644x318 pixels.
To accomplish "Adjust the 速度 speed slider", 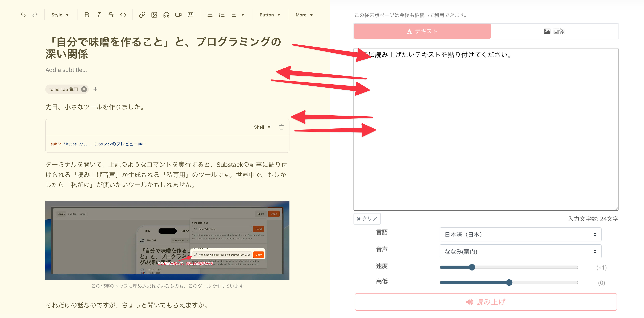I will 472,267.
